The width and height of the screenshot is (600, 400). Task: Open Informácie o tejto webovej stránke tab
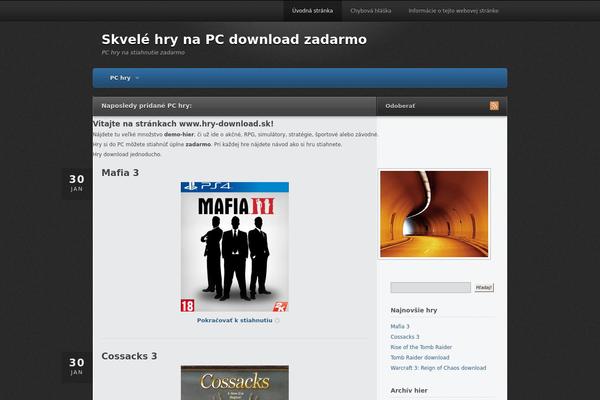coord(453,11)
